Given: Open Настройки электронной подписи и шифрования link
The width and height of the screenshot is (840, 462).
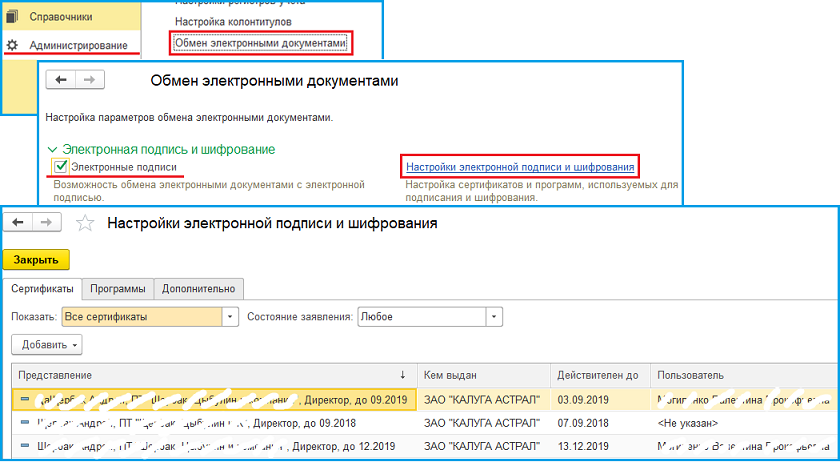Looking at the screenshot, I should point(520,166).
